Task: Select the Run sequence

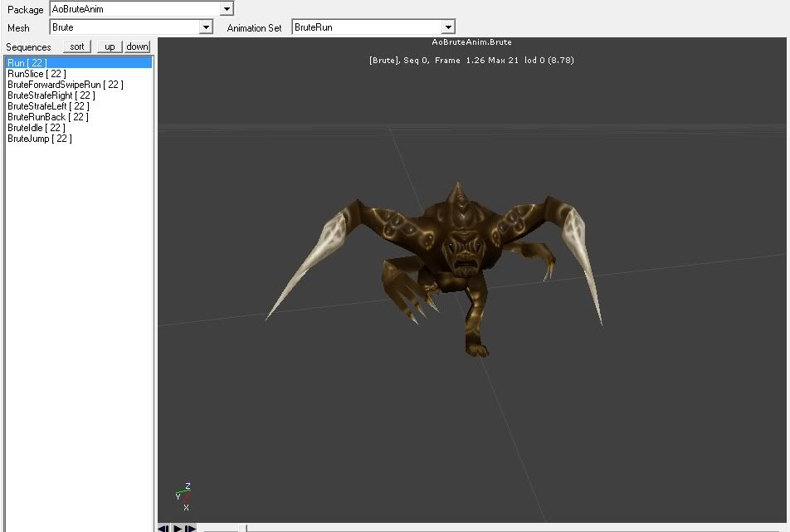Action: click(28, 63)
